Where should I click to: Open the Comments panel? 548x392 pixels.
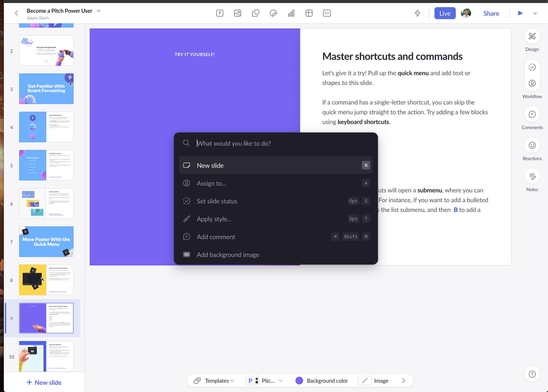532,115
